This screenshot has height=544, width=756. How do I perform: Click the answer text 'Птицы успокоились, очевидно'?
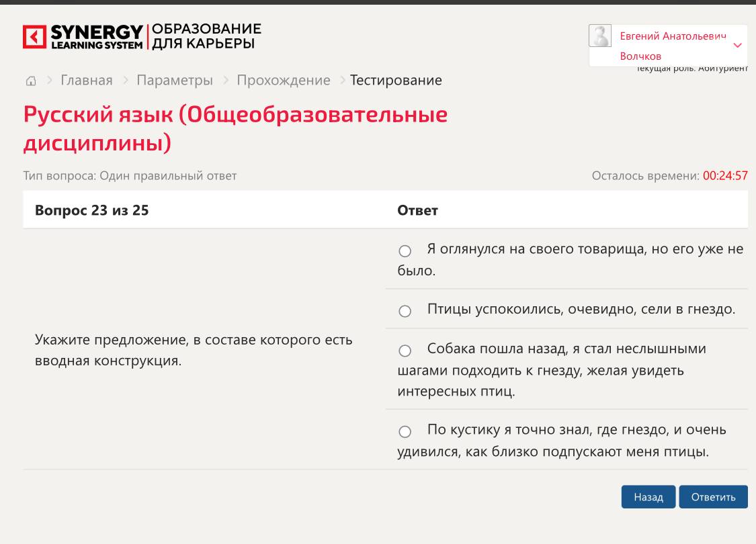click(x=581, y=309)
